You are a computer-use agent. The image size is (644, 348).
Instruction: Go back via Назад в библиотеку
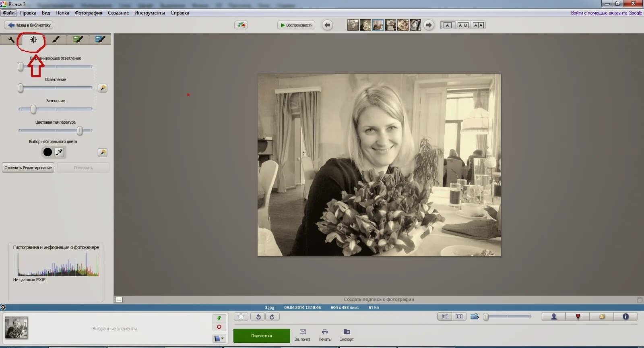tap(29, 25)
